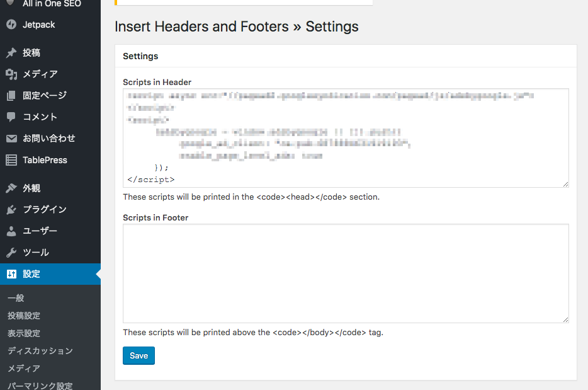Image resolution: width=588 pixels, height=390 pixels.
Task: Click the wrench icon for ツール
Action: tap(11, 252)
